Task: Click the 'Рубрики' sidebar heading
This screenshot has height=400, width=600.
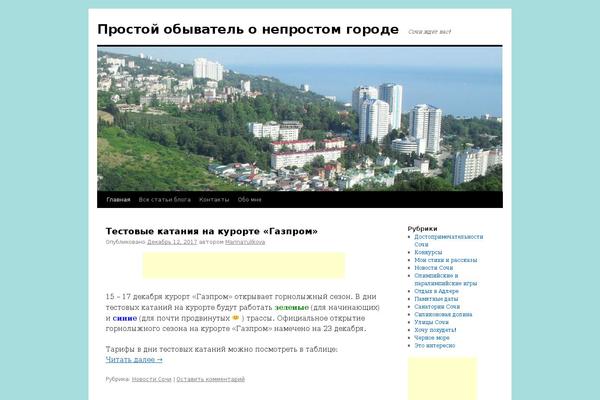Action: [x=422, y=229]
